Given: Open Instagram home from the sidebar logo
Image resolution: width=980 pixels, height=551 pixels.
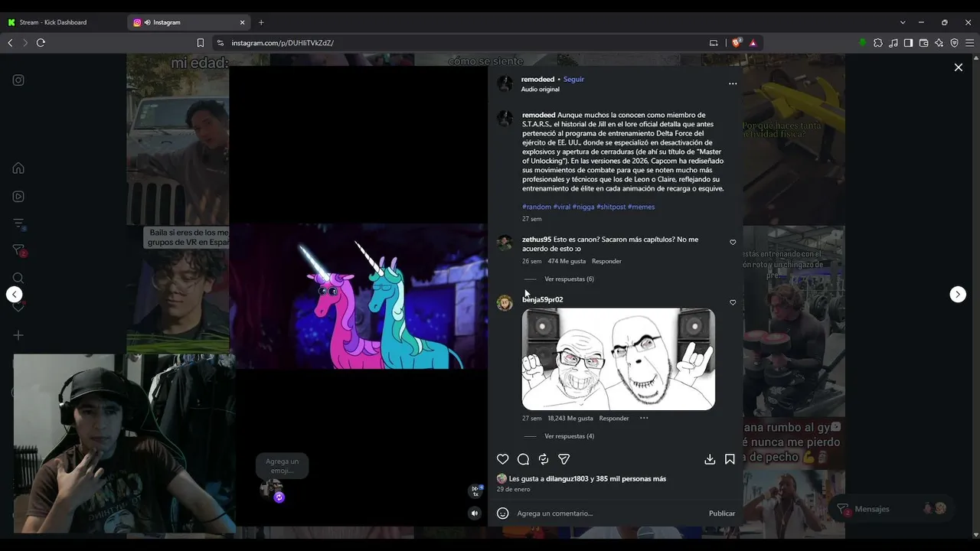Looking at the screenshot, I should click(x=18, y=80).
